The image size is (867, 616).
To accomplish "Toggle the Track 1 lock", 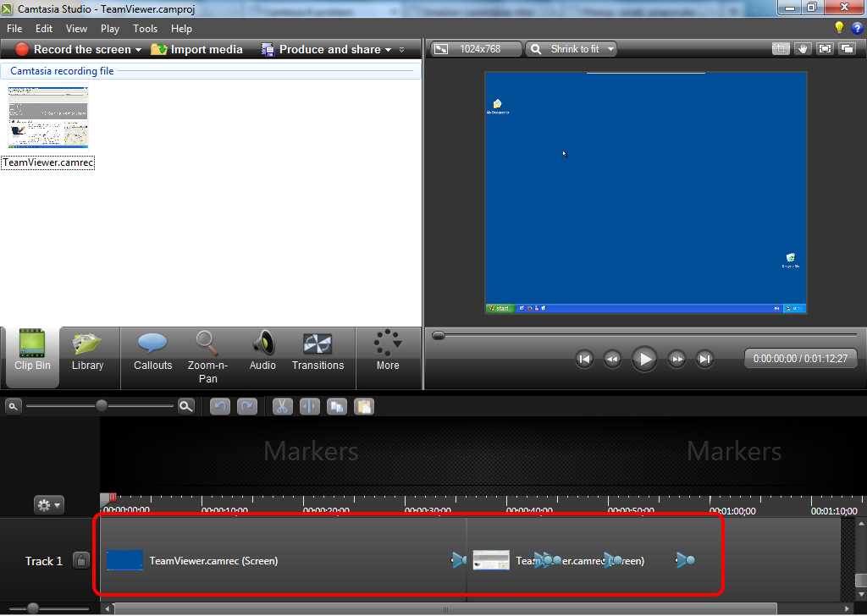I will coord(80,561).
